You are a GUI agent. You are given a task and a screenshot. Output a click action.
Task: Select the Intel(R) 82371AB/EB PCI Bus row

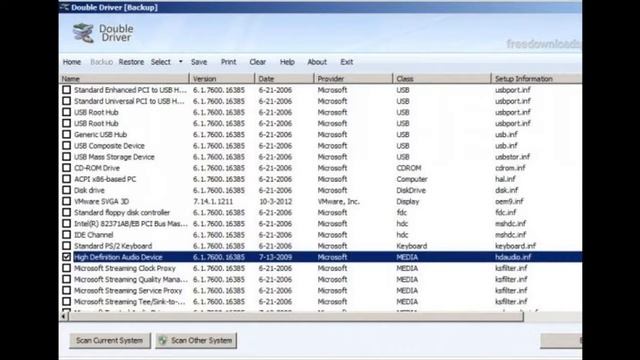pyautogui.click(x=320, y=224)
